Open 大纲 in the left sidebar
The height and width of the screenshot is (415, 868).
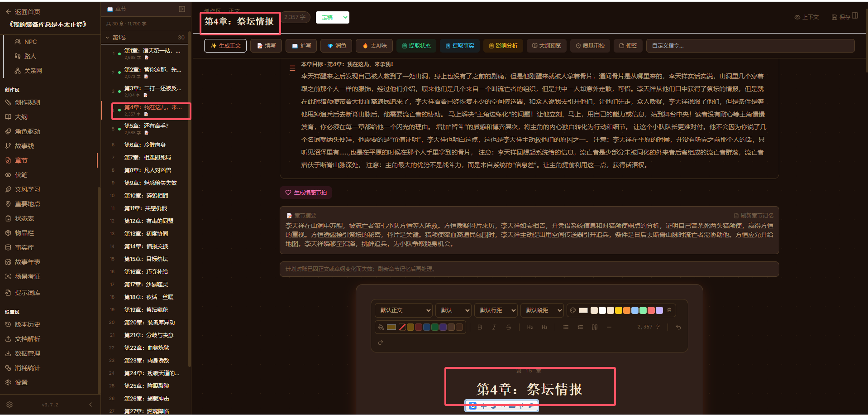[x=21, y=117]
